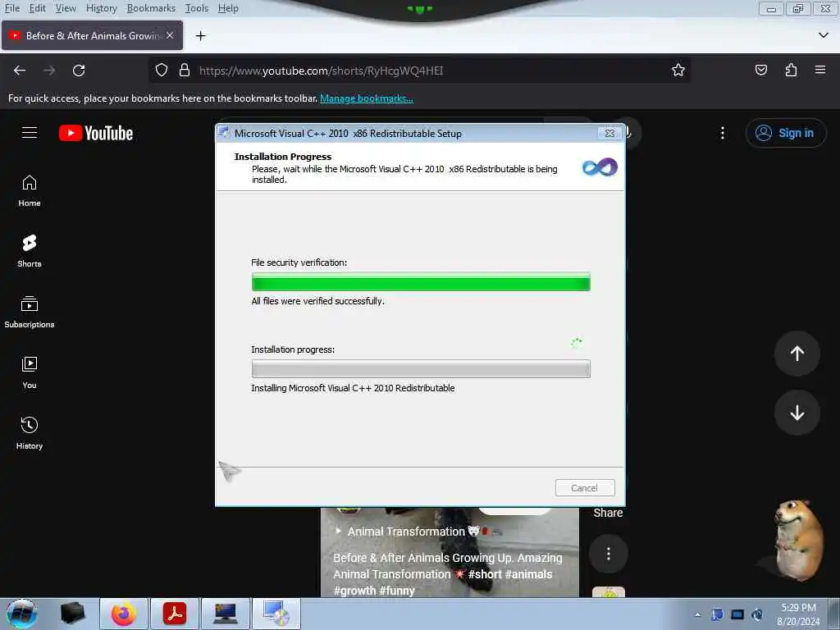This screenshot has height=630, width=840.
Task: Open the Animal Transformation channel name
Action: pyautogui.click(x=406, y=532)
